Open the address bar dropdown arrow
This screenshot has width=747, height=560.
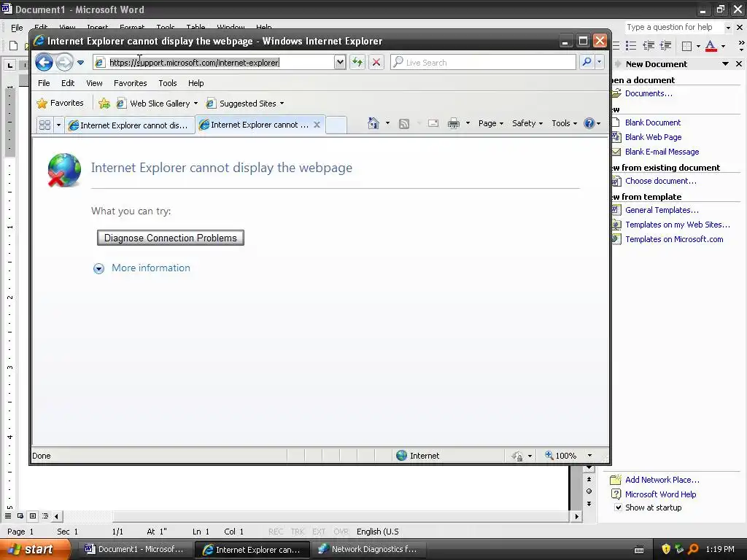pos(340,63)
